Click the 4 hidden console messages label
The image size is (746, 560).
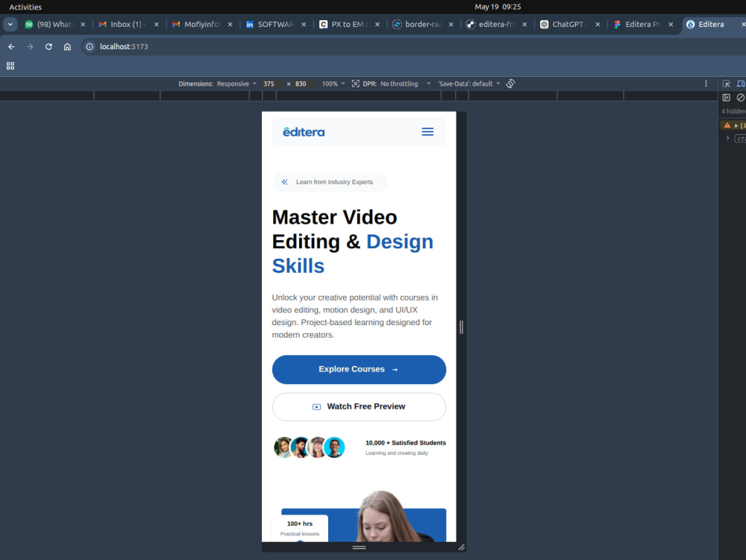(733, 111)
